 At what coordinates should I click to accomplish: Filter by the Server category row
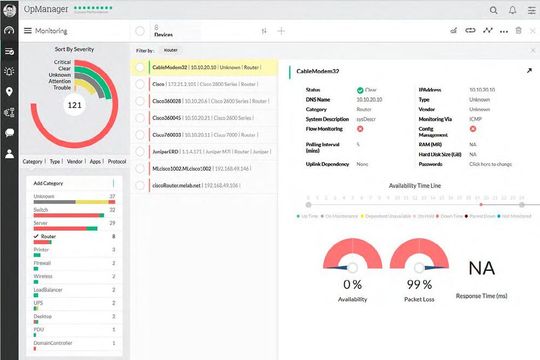74,226
